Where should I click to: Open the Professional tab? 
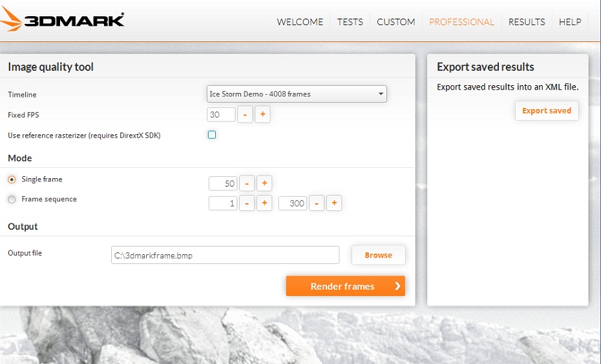coord(461,22)
